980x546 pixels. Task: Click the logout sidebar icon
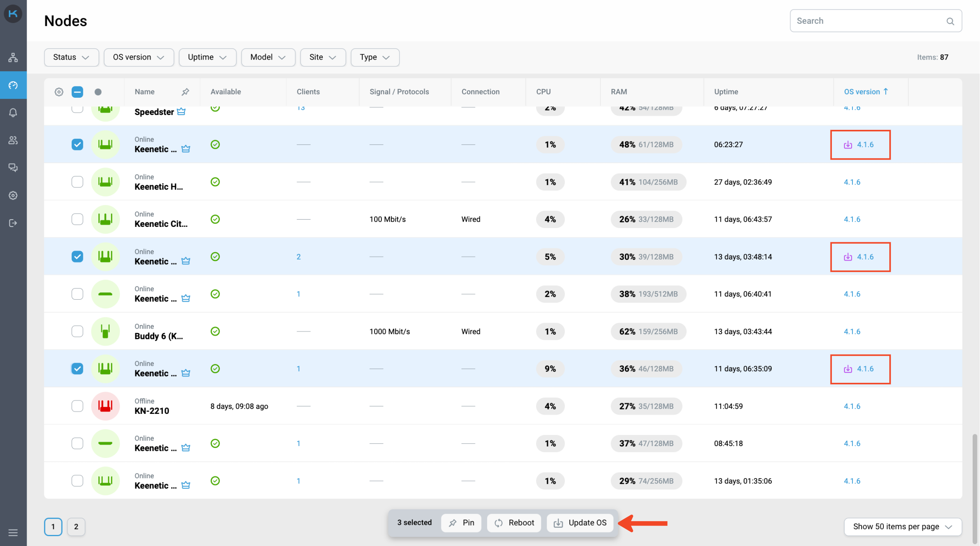click(x=13, y=223)
